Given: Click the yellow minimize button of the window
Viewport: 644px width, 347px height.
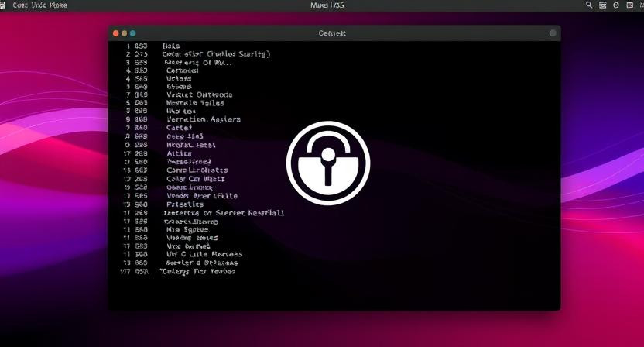Looking at the screenshot, I should [124, 33].
